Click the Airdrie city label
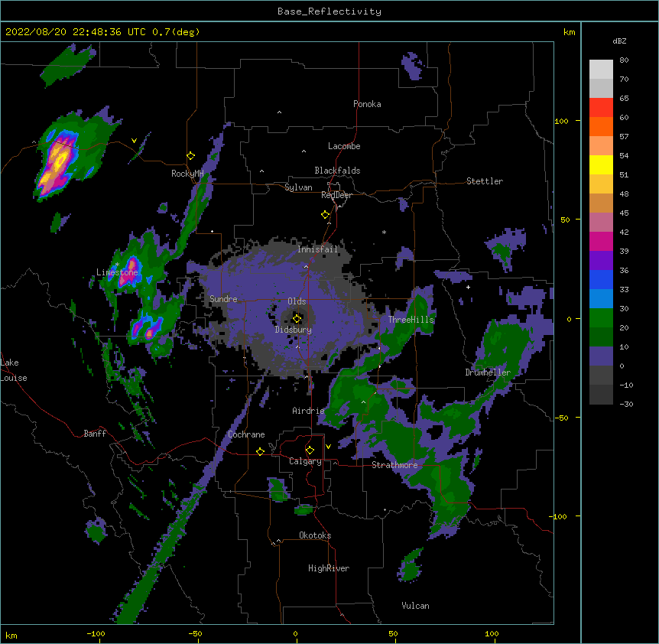 coord(309,411)
